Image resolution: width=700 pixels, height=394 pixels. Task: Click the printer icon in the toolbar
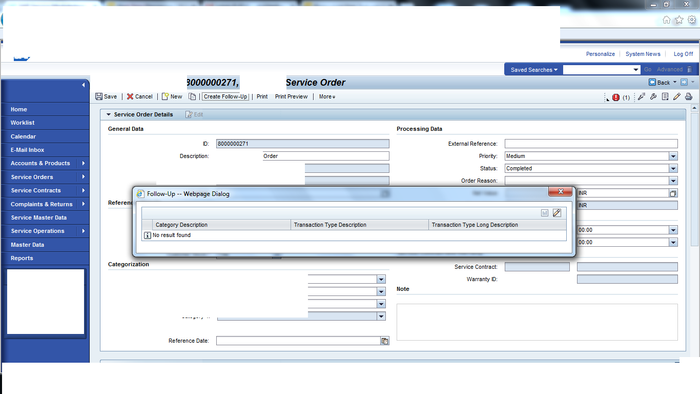[689, 96]
